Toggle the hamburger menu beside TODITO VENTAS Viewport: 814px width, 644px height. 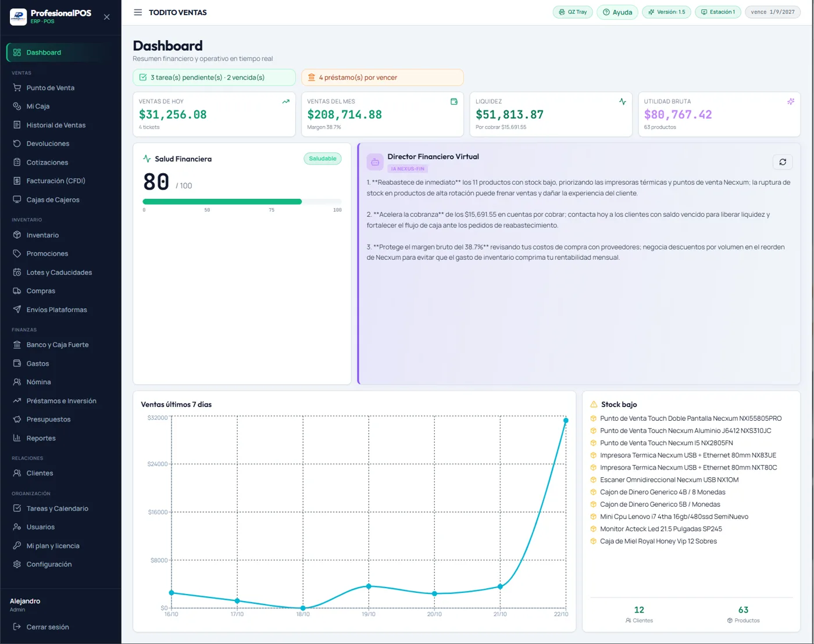(x=138, y=12)
